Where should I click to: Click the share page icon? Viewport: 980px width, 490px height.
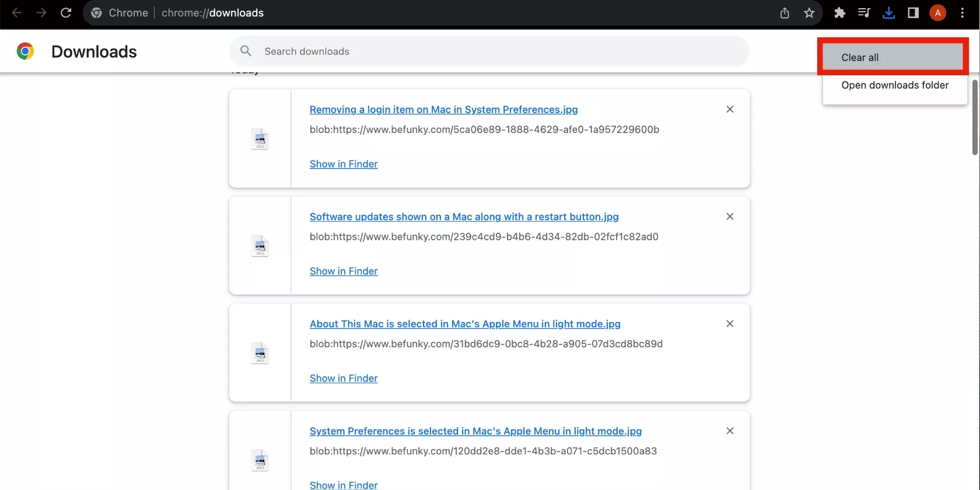coord(785,13)
